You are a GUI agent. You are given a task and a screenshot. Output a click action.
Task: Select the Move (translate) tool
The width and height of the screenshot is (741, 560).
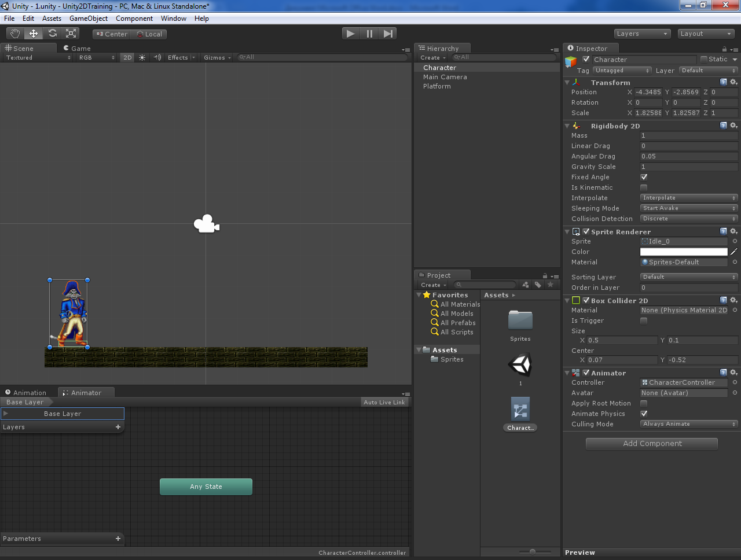(34, 34)
